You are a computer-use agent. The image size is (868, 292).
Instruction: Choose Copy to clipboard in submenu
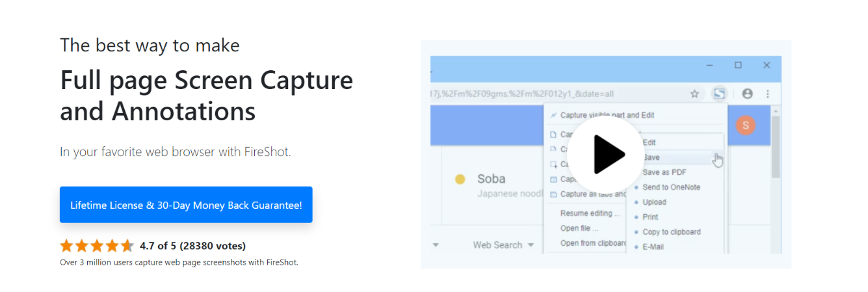671,232
